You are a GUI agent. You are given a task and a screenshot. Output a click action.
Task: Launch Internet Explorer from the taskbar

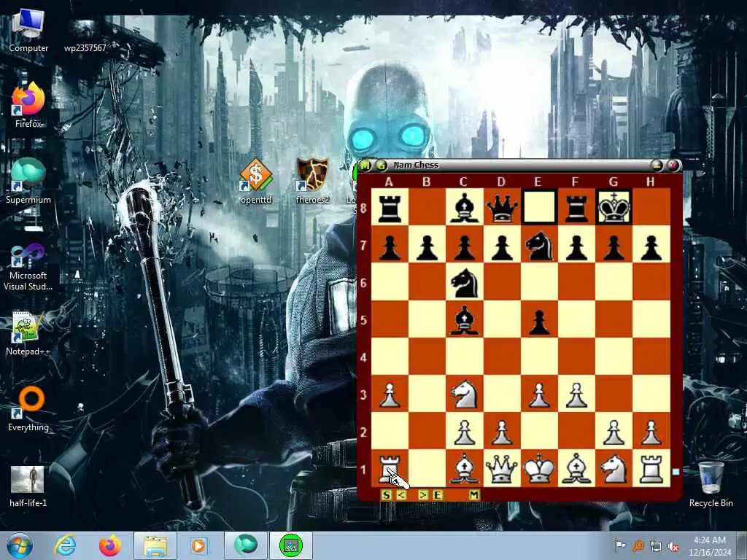(65, 545)
